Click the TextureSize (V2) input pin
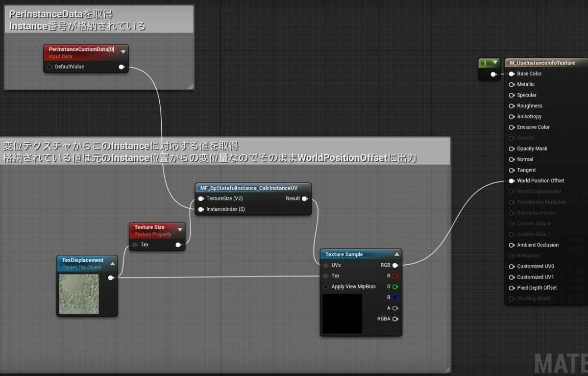The width and height of the screenshot is (588, 376). click(201, 199)
